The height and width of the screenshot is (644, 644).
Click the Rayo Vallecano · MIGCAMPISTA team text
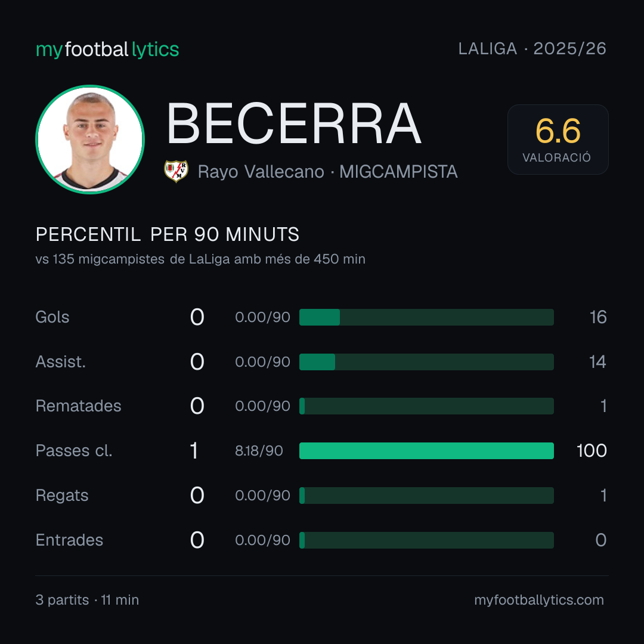coord(327,172)
